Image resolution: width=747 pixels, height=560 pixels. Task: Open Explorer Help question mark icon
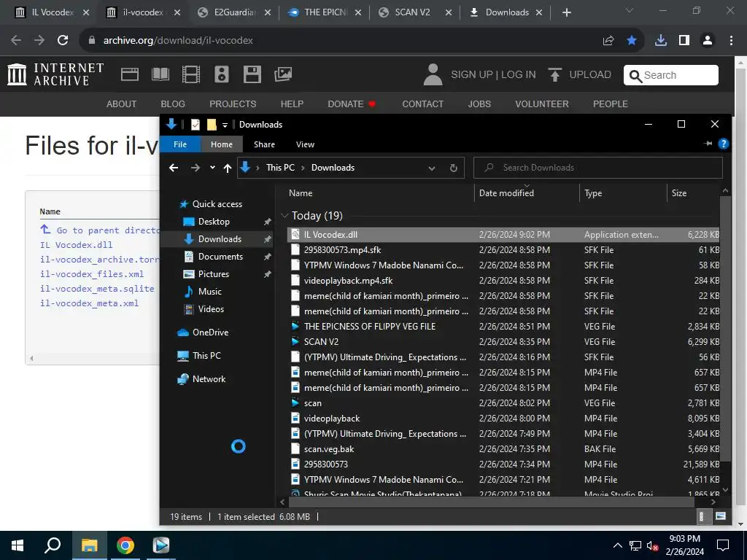(x=723, y=144)
